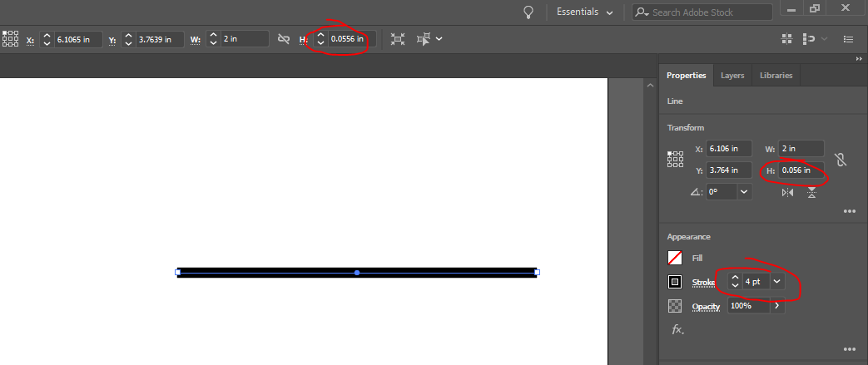
Task: Click the opacity field showing 100%
Action: click(x=748, y=306)
